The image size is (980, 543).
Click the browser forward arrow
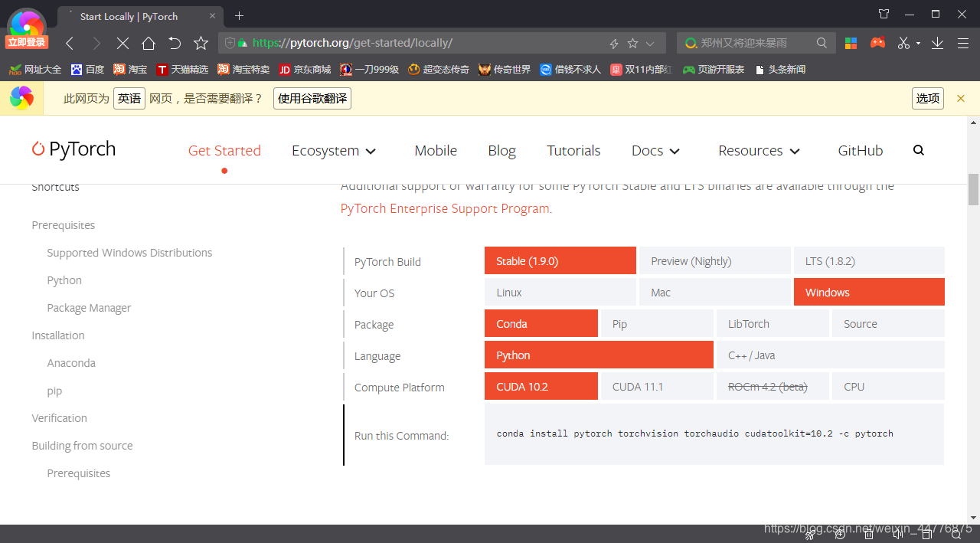(96, 44)
